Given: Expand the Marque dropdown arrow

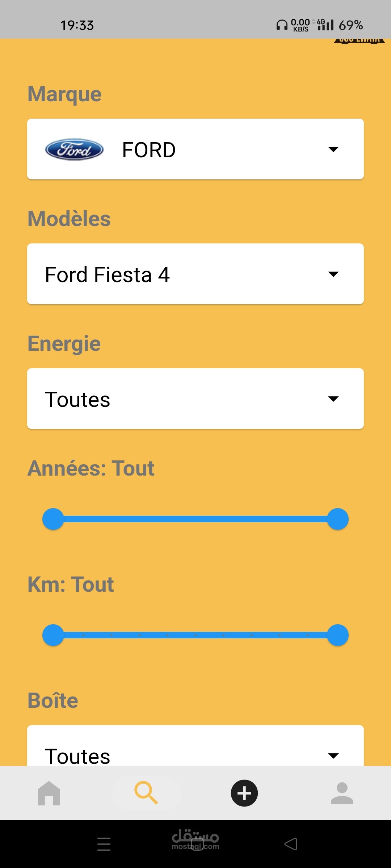Looking at the screenshot, I should pyautogui.click(x=333, y=149).
